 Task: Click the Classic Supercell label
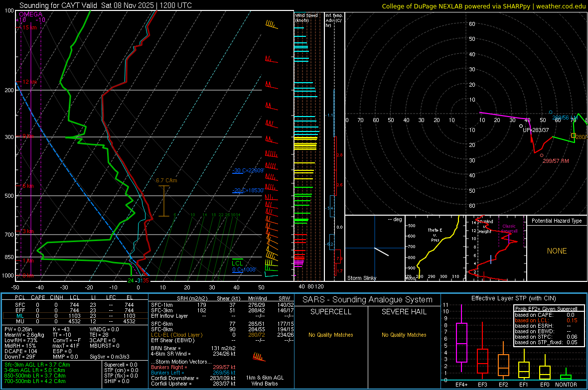[x=509, y=229]
